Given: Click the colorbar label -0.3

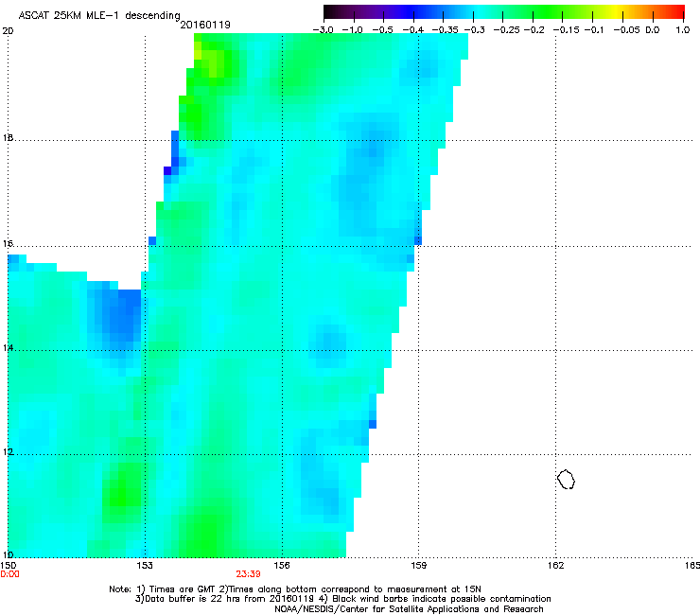Looking at the screenshot, I should (474, 30).
